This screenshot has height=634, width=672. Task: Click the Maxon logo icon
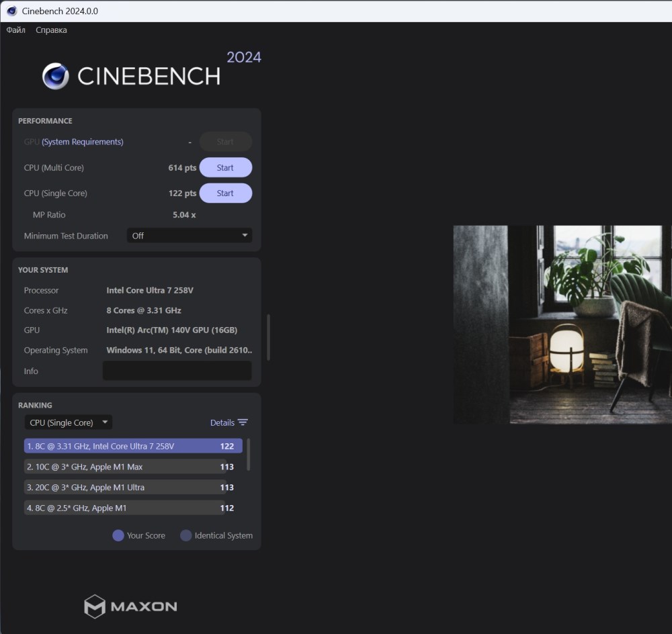94,606
